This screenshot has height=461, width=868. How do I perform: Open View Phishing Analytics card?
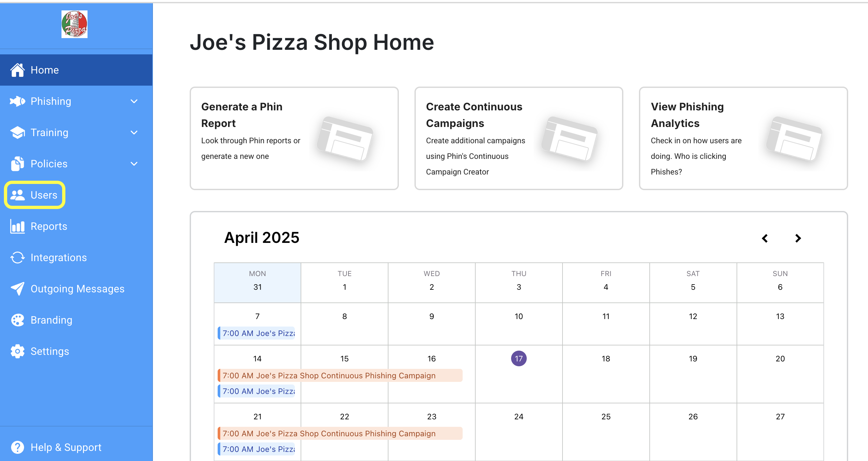point(743,138)
